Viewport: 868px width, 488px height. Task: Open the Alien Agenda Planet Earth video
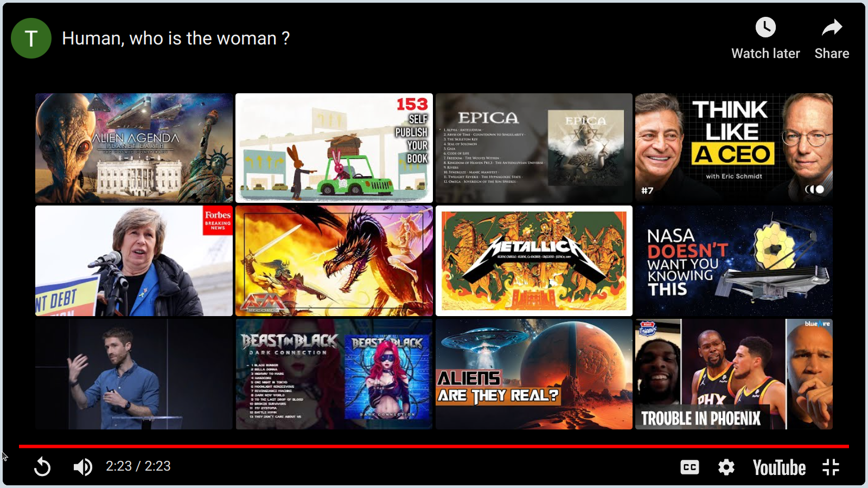134,148
